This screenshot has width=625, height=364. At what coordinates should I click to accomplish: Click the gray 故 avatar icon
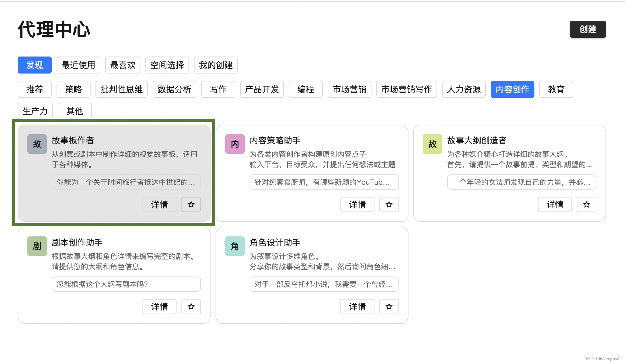tap(37, 144)
